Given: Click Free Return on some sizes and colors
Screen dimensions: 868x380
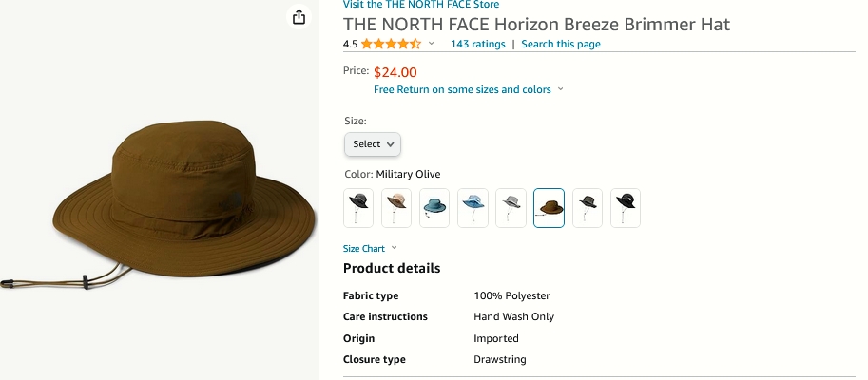Looking at the screenshot, I should (x=462, y=89).
